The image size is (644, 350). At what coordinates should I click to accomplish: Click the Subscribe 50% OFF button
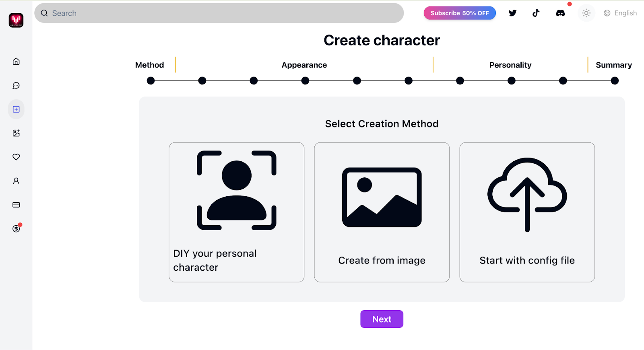pyautogui.click(x=460, y=13)
